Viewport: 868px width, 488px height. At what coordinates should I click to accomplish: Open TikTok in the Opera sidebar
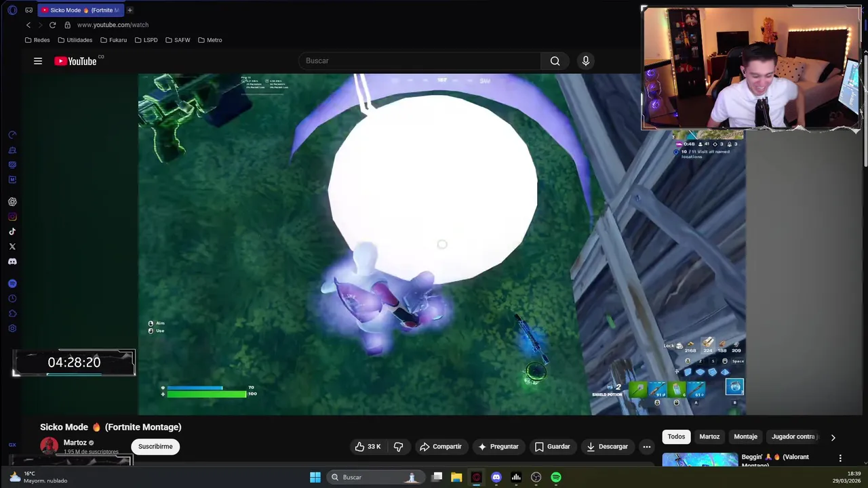pyautogui.click(x=12, y=232)
